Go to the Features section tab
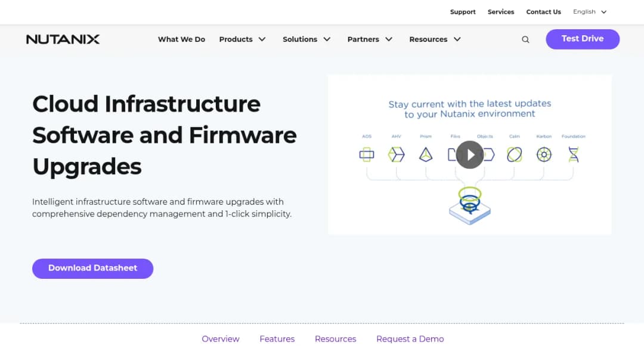644x363 pixels. point(277,339)
